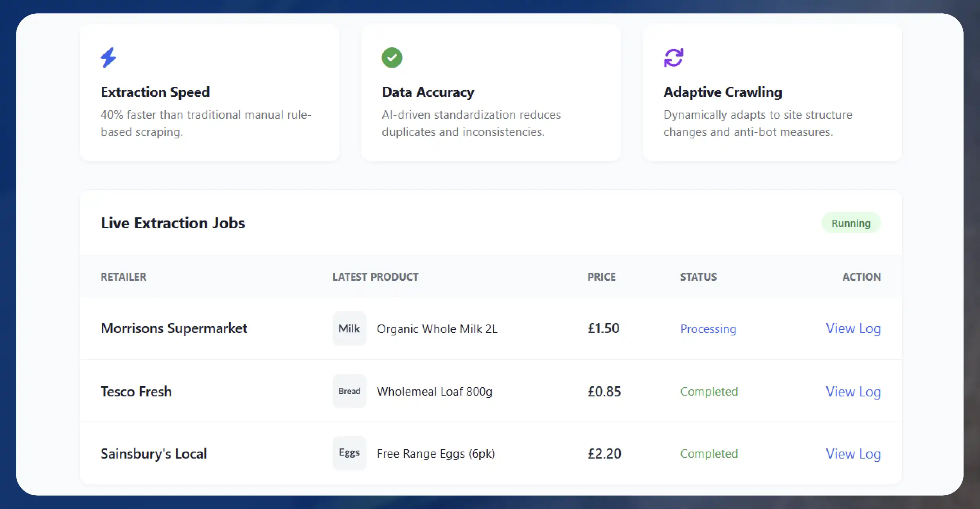The image size is (980, 509).
Task: Click the £2.20 price cell
Action: 604,453
